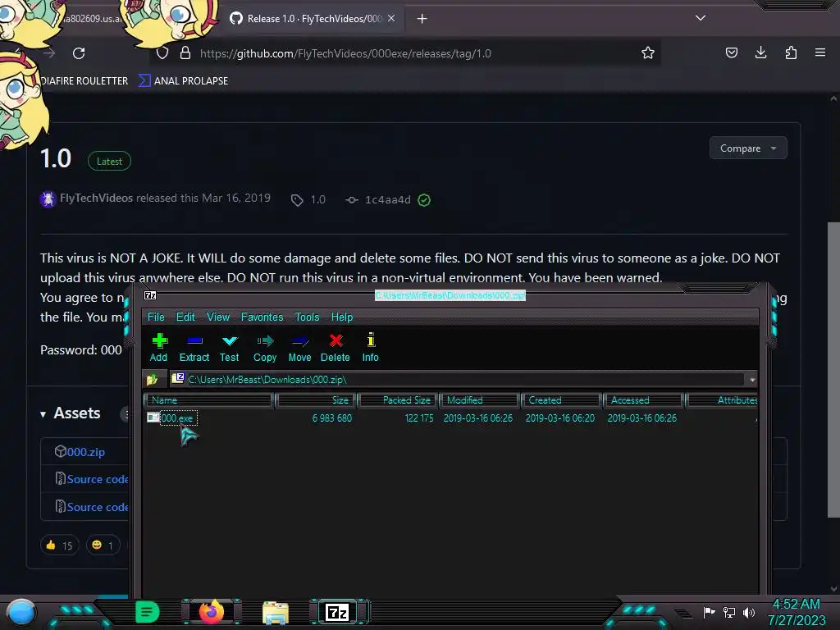
Task: Open the Firefox hamburger menu
Action: [x=820, y=52]
